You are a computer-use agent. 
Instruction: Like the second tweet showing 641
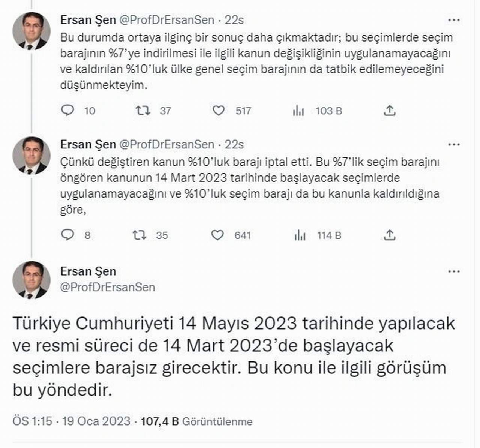tap(219, 235)
